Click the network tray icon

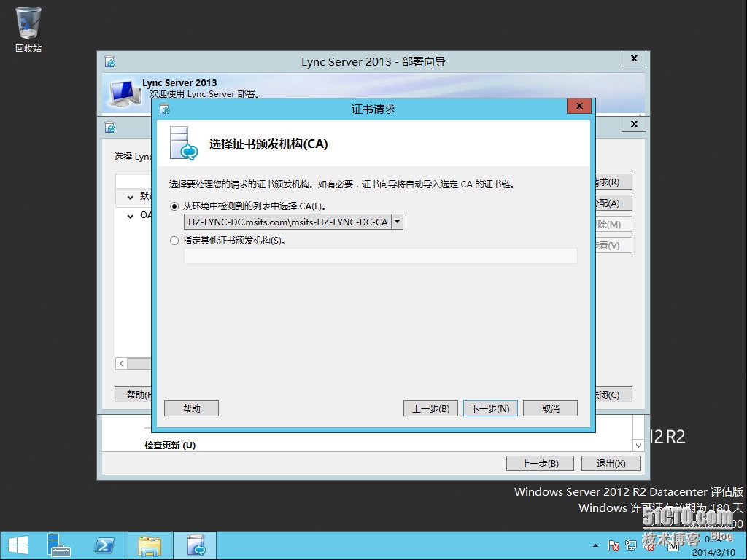coord(631,545)
